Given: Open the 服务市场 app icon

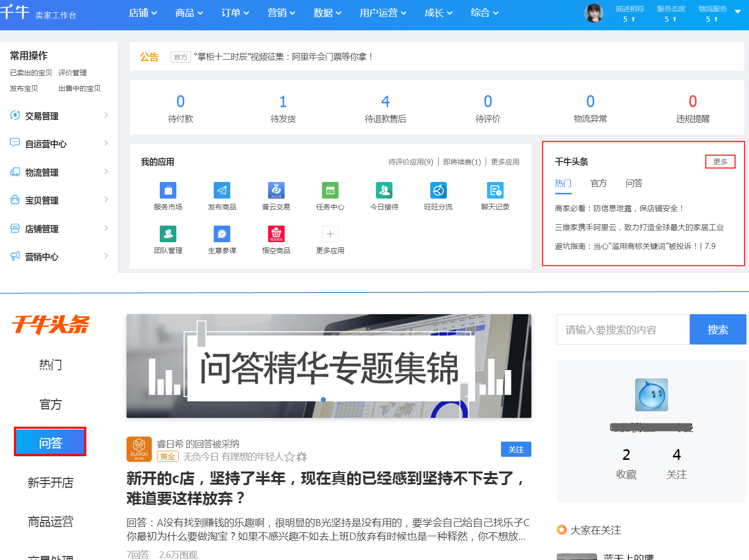Looking at the screenshot, I should coord(168,190).
